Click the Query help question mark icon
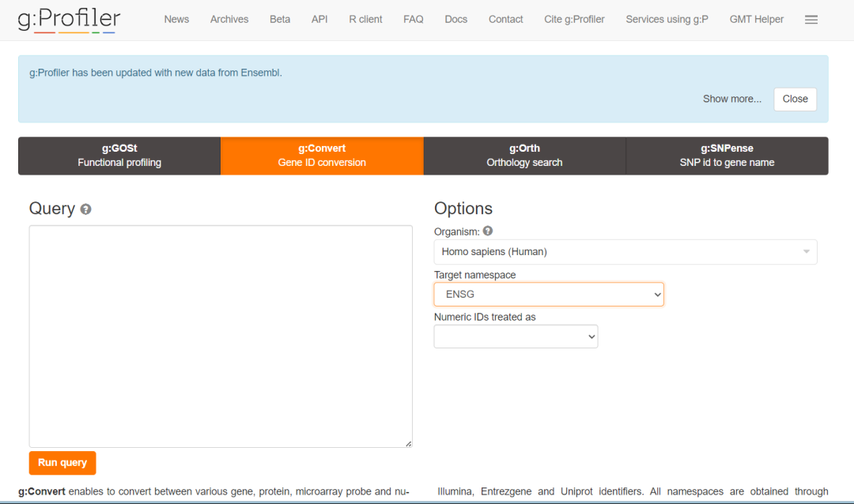The image size is (854, 504). [85, 209]
